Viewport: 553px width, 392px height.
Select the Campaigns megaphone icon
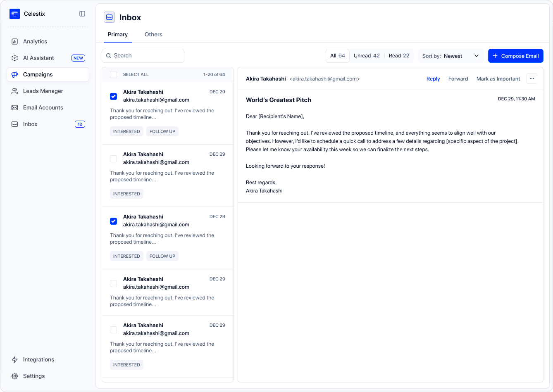coord(15,74)
